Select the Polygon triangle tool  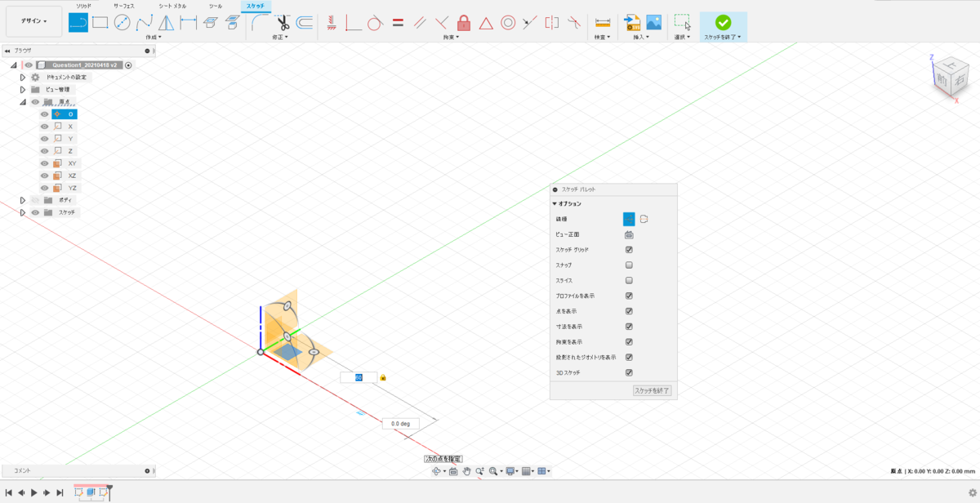tap(166, 22)
